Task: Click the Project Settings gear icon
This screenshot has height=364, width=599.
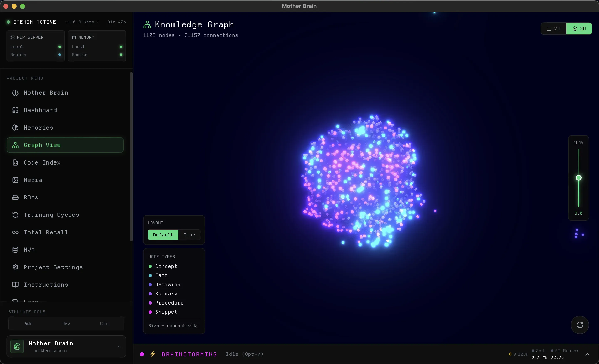Action: tap(15, 267)
